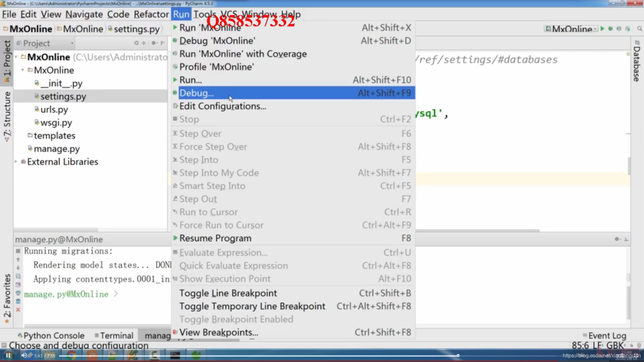
Task: Click the green Run arrow in the top toolbar
Action: [x=602, y=28]
